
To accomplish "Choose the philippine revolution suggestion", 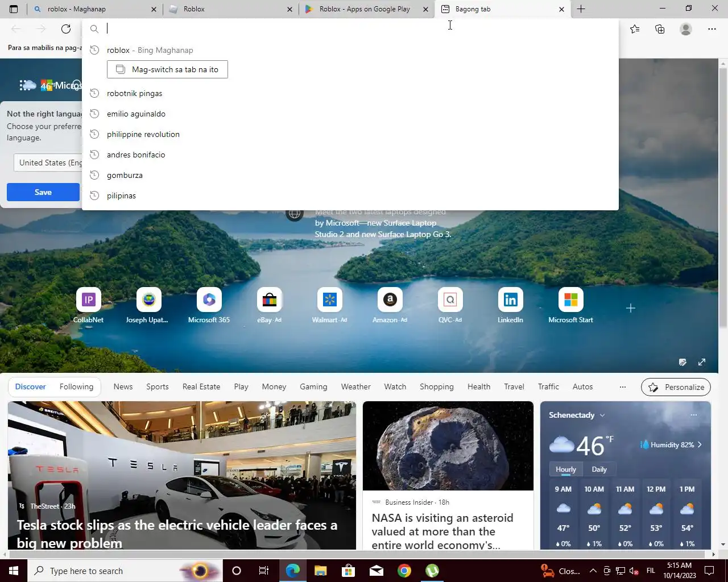I will (350, 134).
